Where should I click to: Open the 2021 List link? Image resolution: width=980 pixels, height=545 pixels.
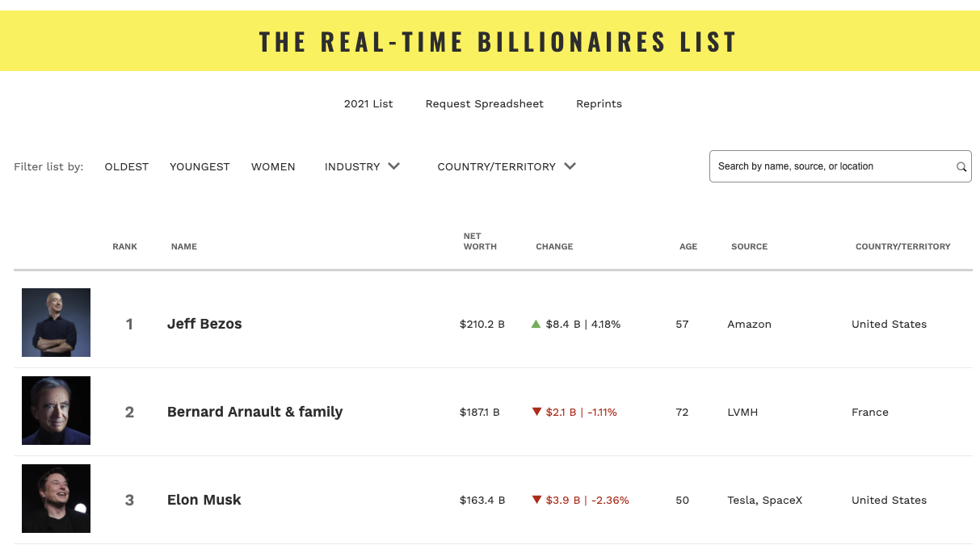pos(368,103)
